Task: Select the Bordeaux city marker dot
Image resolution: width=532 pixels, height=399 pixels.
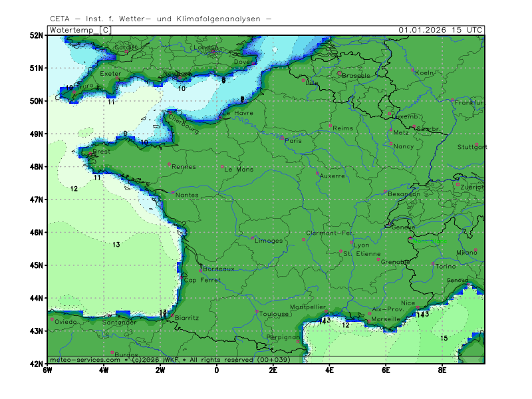Action: tap(201, 271)
